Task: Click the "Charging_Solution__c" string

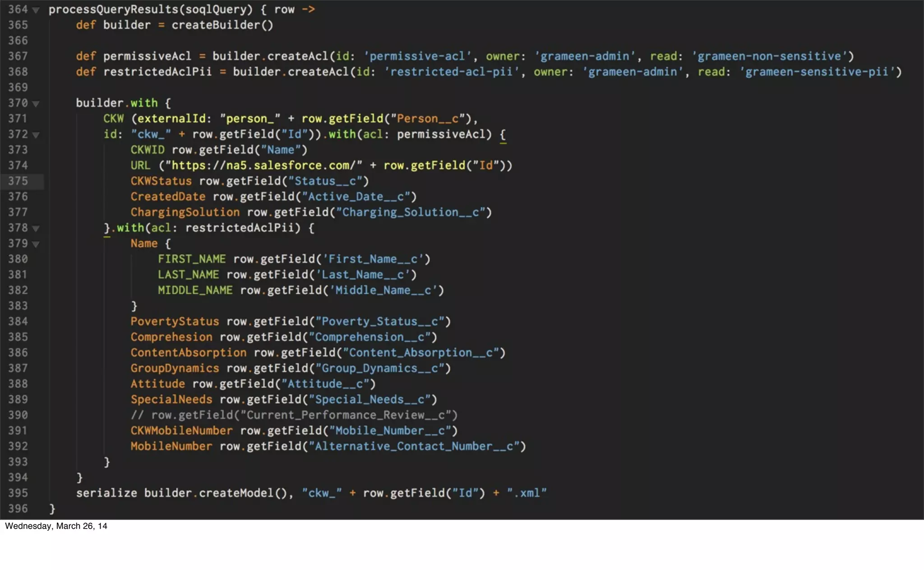Action: point(411,212)
